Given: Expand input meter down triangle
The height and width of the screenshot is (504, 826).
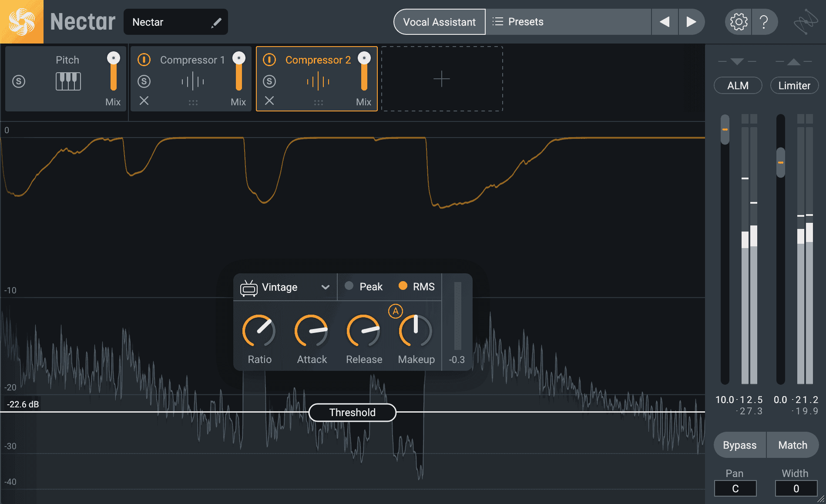Looking at the screenshot, I should point(737,61).
